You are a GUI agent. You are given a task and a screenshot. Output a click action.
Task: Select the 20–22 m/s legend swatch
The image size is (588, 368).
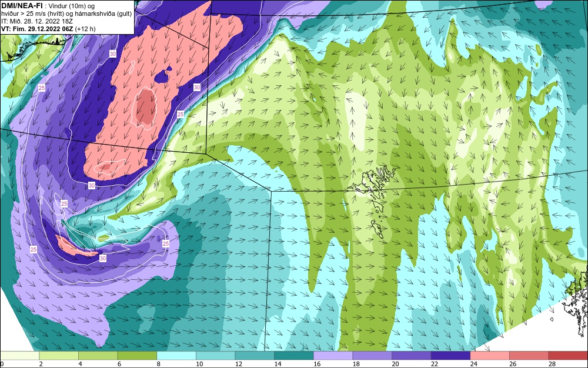[x=412, y=356]
